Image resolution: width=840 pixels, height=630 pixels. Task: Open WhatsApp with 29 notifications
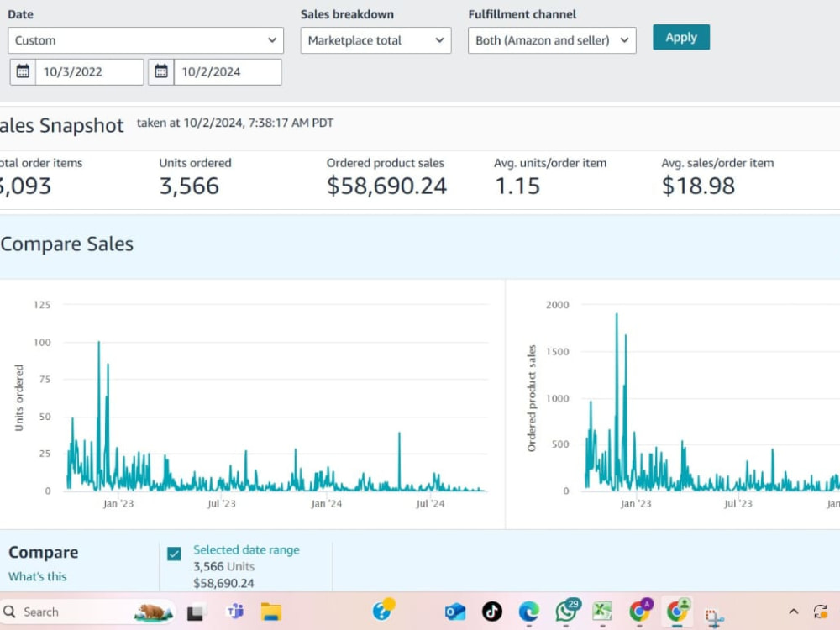567,610
